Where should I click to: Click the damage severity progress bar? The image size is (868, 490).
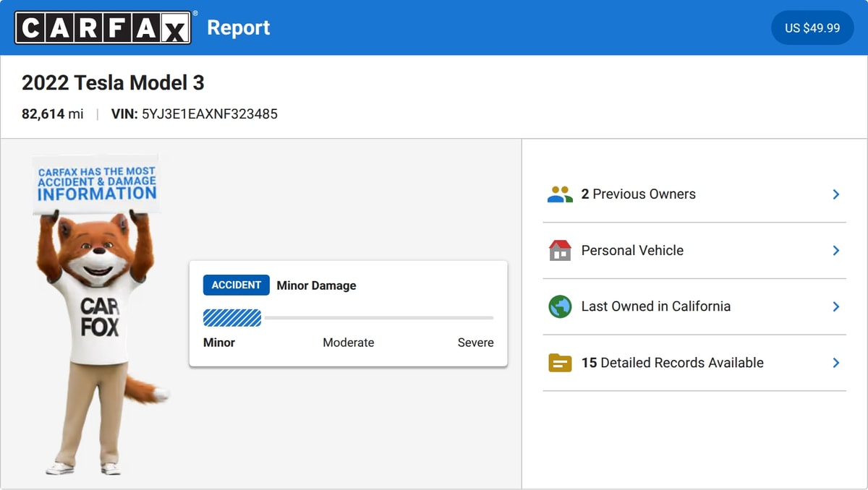(x=348, y=318)
